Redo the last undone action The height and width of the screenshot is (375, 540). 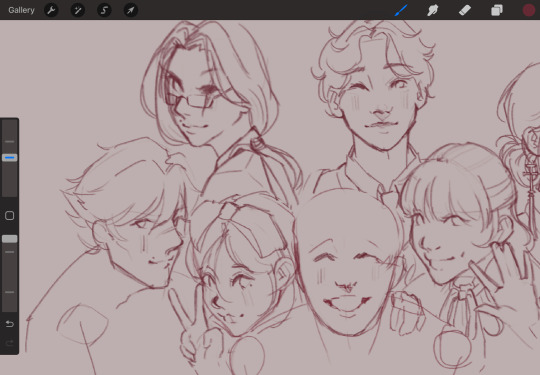(x=10, y=343)
